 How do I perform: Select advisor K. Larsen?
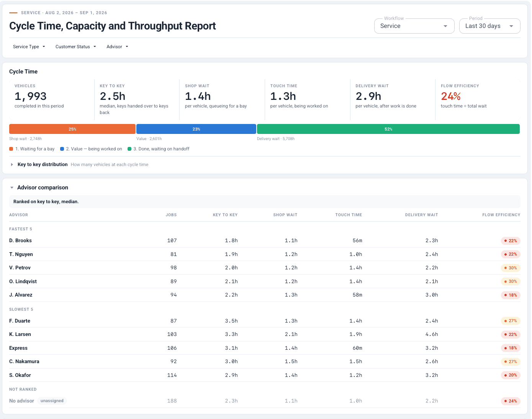20,334
